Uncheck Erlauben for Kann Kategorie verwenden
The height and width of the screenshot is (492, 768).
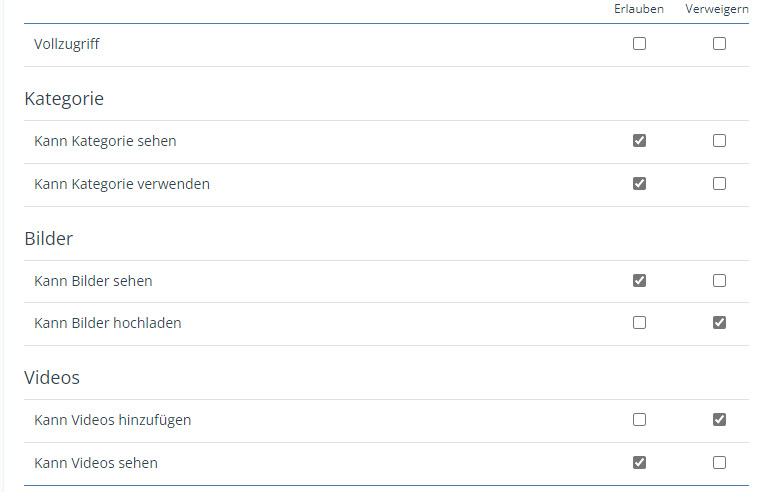pos(639,184)
